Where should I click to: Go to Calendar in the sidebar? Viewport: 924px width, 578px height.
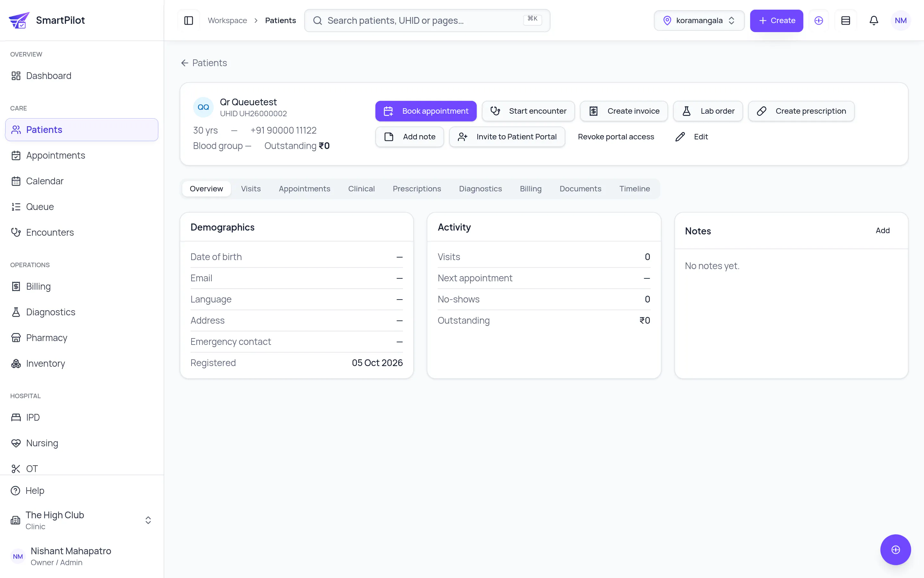coord(82,181)
